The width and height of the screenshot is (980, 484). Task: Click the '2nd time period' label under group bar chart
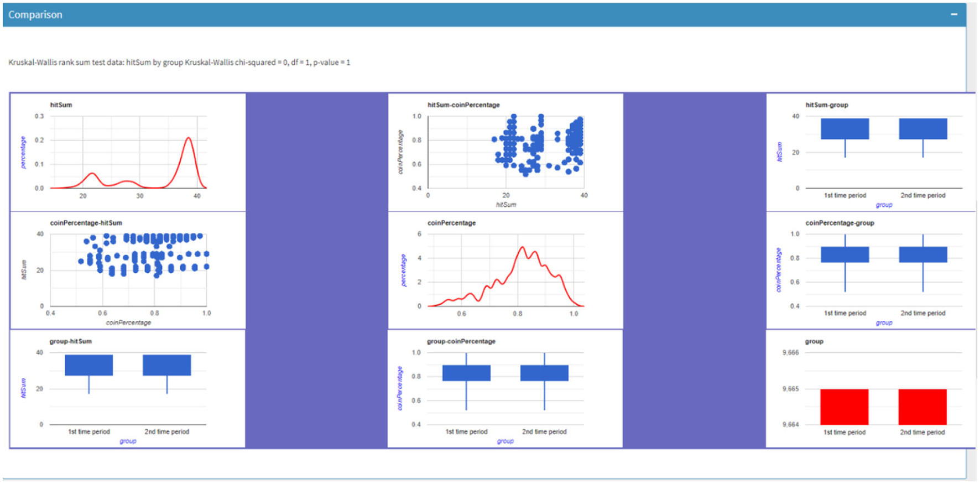[x=922, y=432]
